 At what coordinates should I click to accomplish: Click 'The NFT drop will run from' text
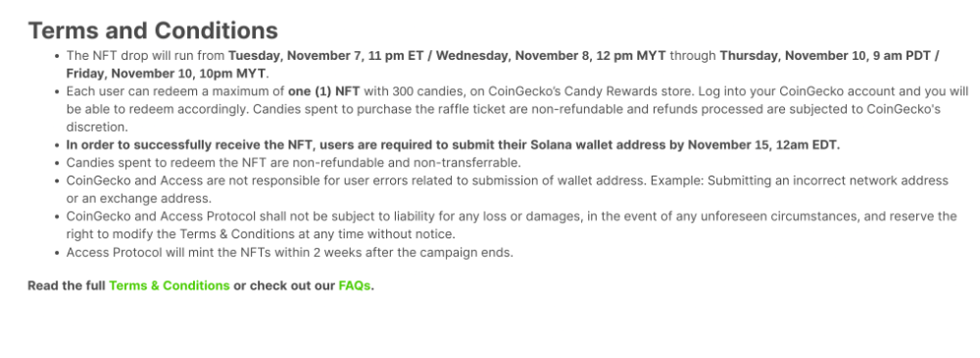tap(146, 56)
